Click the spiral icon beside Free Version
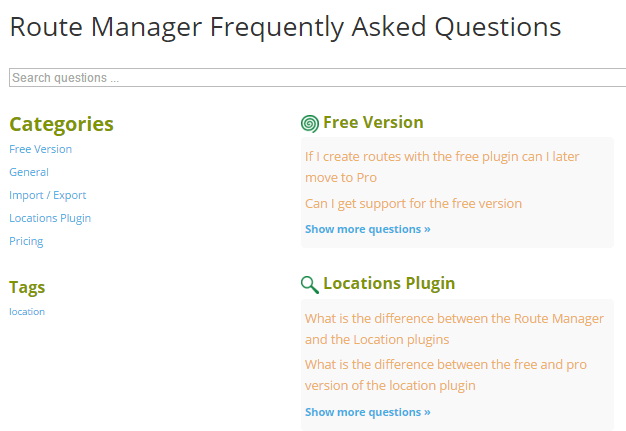The width and height of the screenshot is (626, 431). click(310, 123)
